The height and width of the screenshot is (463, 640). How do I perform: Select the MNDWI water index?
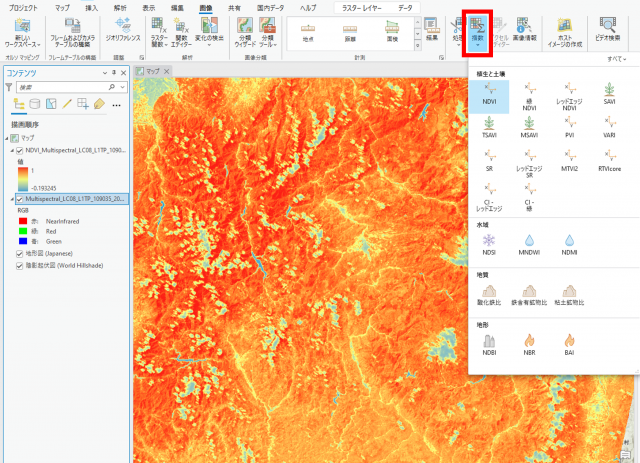tap(529, 245)
